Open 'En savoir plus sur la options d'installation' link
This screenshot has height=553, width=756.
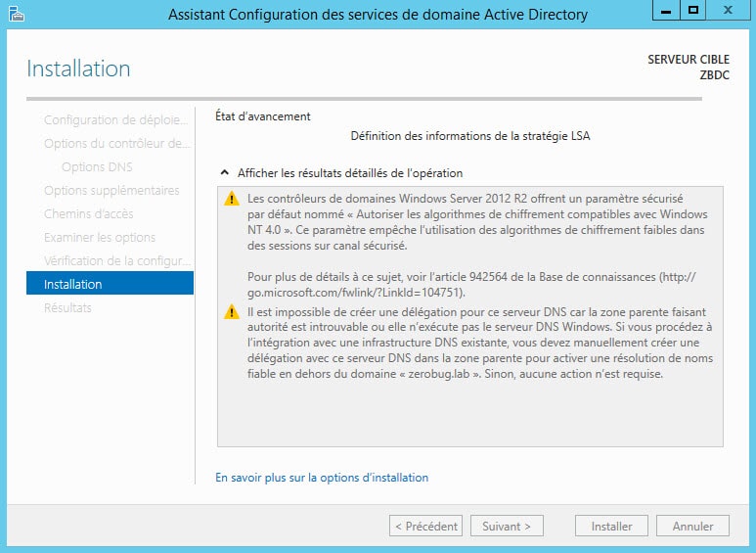click(322, 478)
